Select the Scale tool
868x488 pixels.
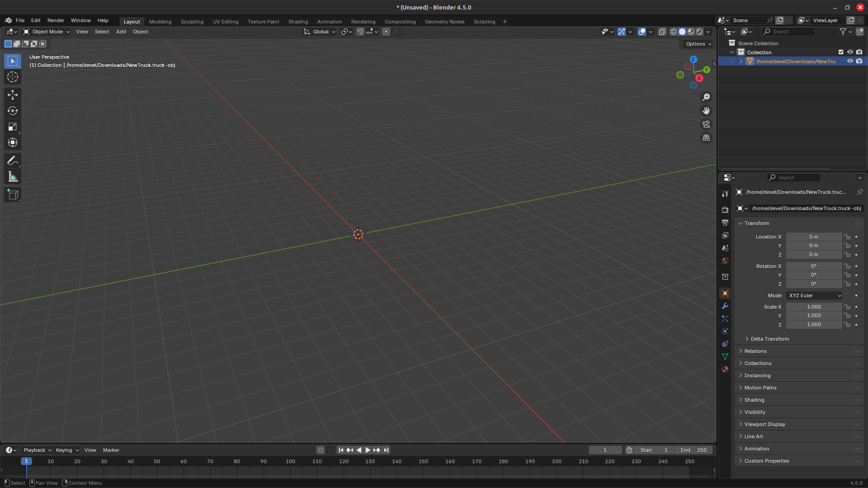pos(13,127)
